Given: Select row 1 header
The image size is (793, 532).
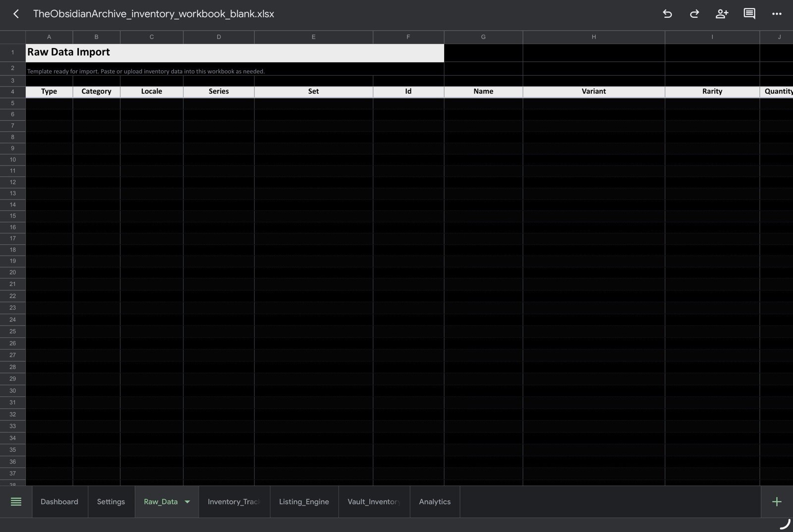Looking at the screenshot, I should point(13,53).
